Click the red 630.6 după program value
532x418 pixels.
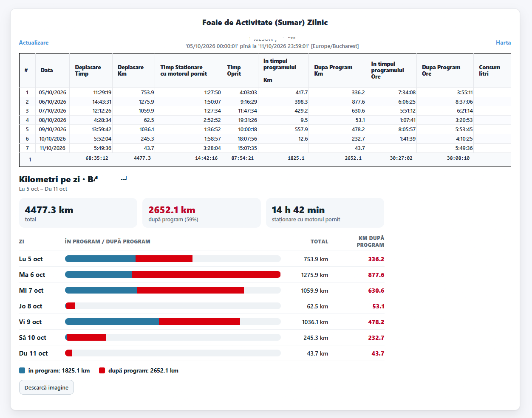pos(376,291)
